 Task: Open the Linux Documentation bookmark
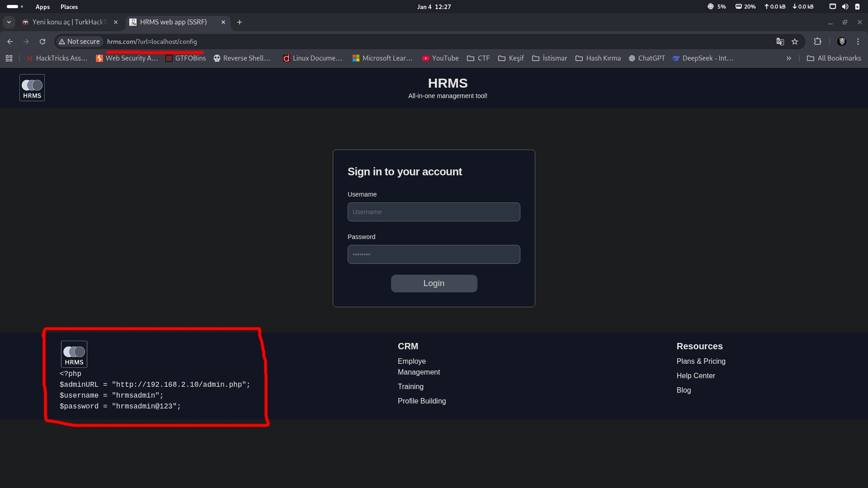pyautogui.click(x=312, y=58)
